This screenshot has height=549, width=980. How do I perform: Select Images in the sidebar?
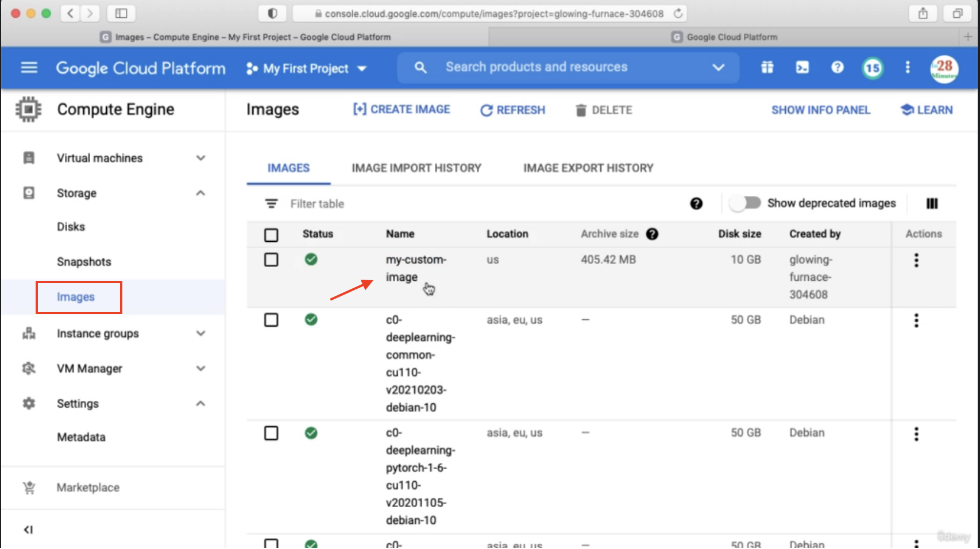(76, 297)
